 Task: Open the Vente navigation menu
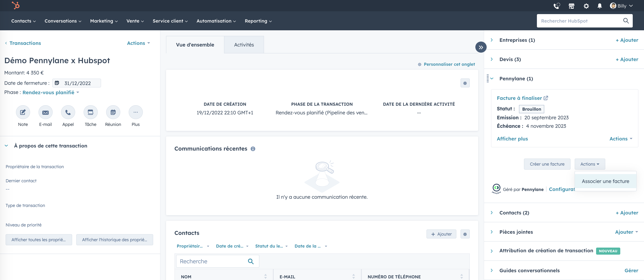(135, 21)
